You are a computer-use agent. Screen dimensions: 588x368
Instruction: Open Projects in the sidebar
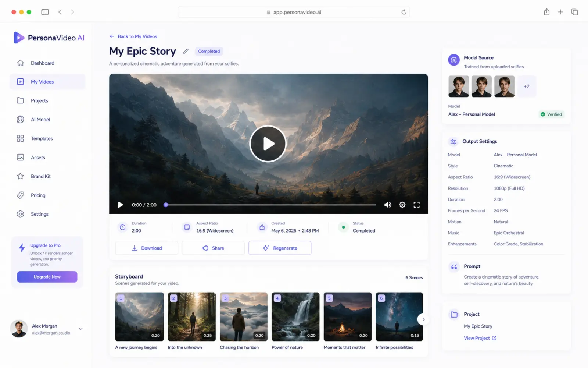[x=47, y=100]
